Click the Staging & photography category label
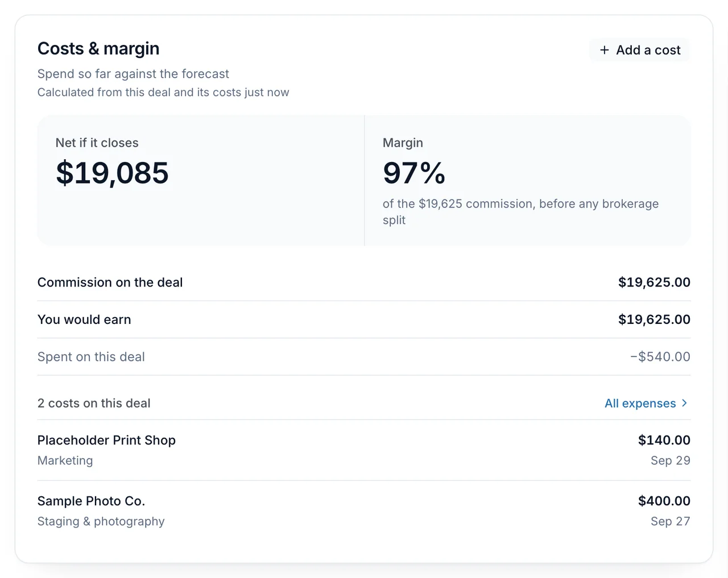Image resolution: width=728 pixels, height=578 pixels. [101, 521]
